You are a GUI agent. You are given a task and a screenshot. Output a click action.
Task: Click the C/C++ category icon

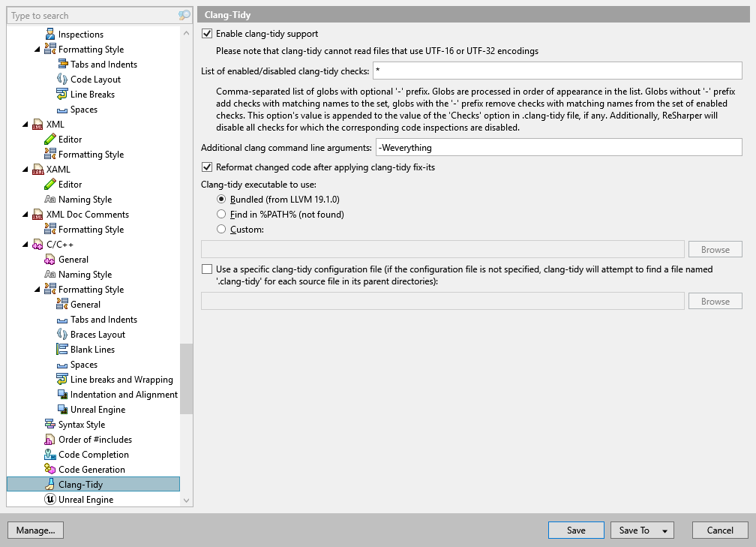tap(37, 244)
